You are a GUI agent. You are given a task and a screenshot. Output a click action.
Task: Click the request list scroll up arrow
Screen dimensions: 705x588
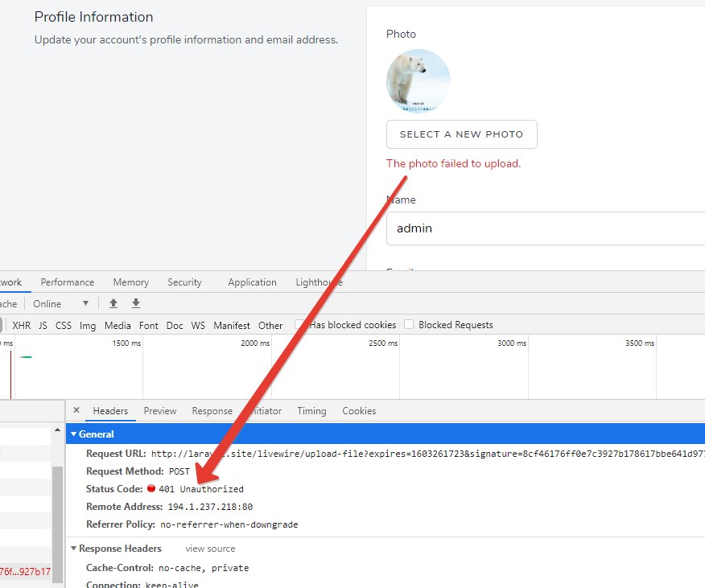pos(58,430)
